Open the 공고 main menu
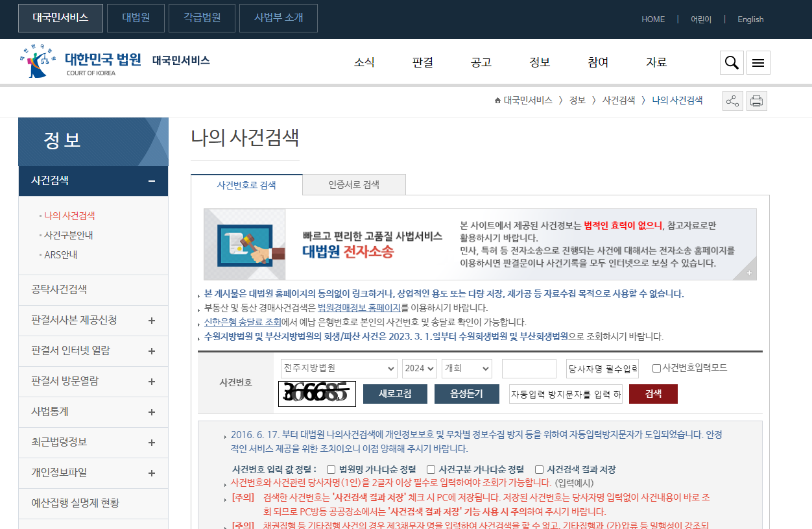 (481, 62)
